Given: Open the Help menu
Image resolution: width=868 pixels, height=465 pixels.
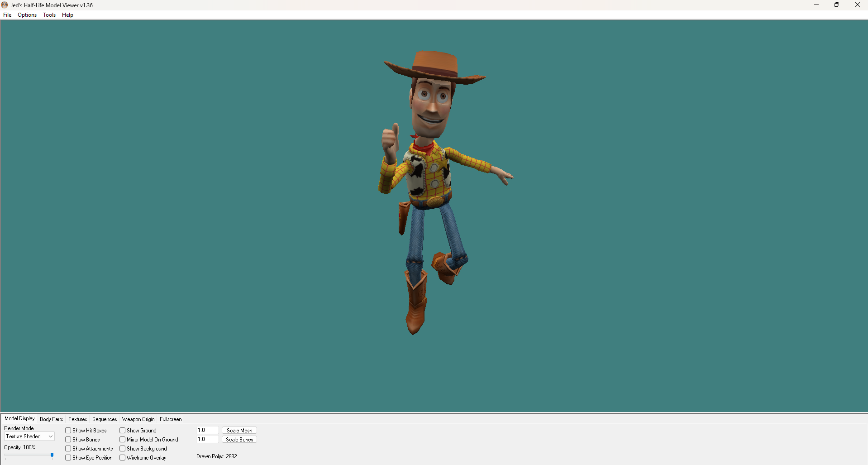Looking at the screenshot, I should [x=67, y=15].
